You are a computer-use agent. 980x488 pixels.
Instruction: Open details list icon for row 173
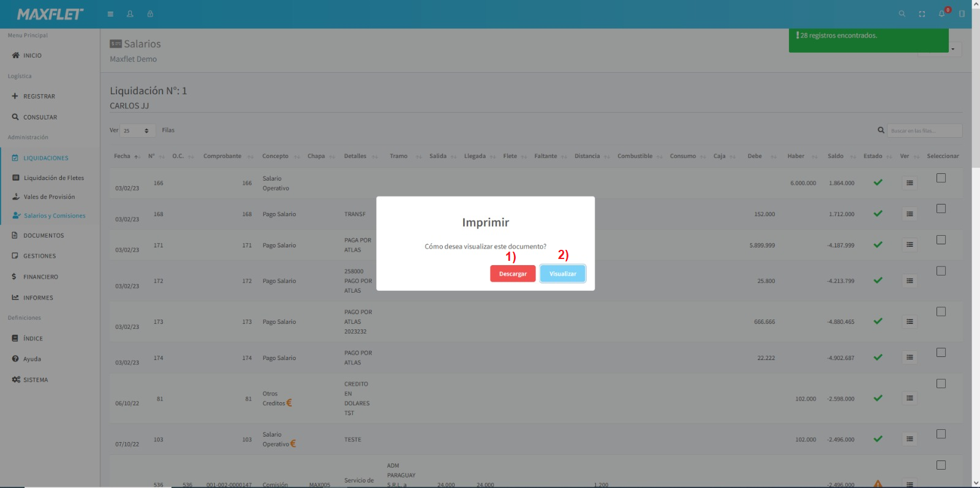(910, 321)
